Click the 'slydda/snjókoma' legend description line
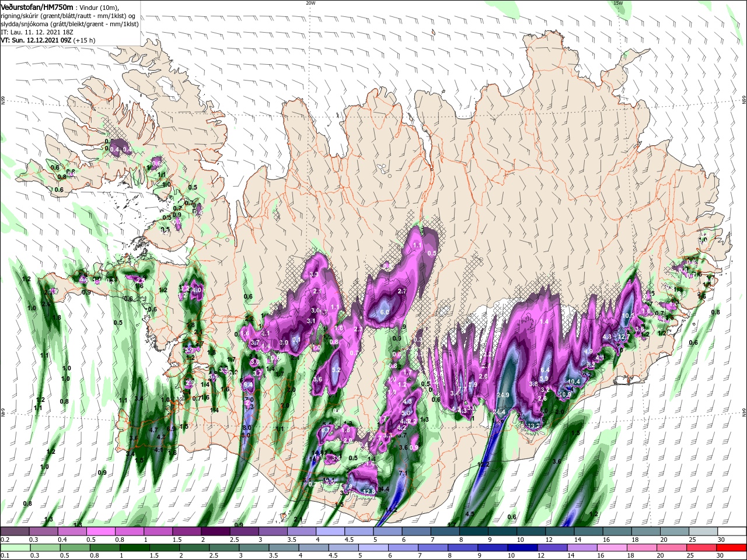The height and width of the screenshot is (560, 747). pos(69,24)
